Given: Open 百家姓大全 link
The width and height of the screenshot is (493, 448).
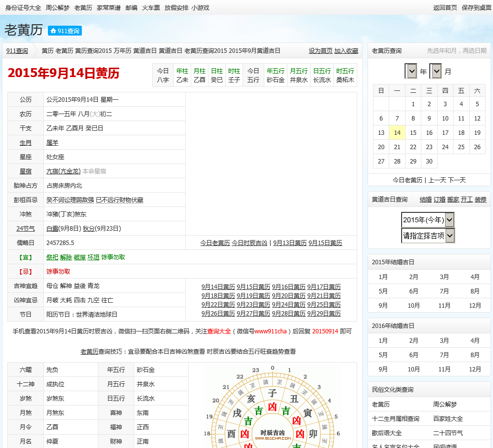Looking at the screenshot, I should pos(448,419).
